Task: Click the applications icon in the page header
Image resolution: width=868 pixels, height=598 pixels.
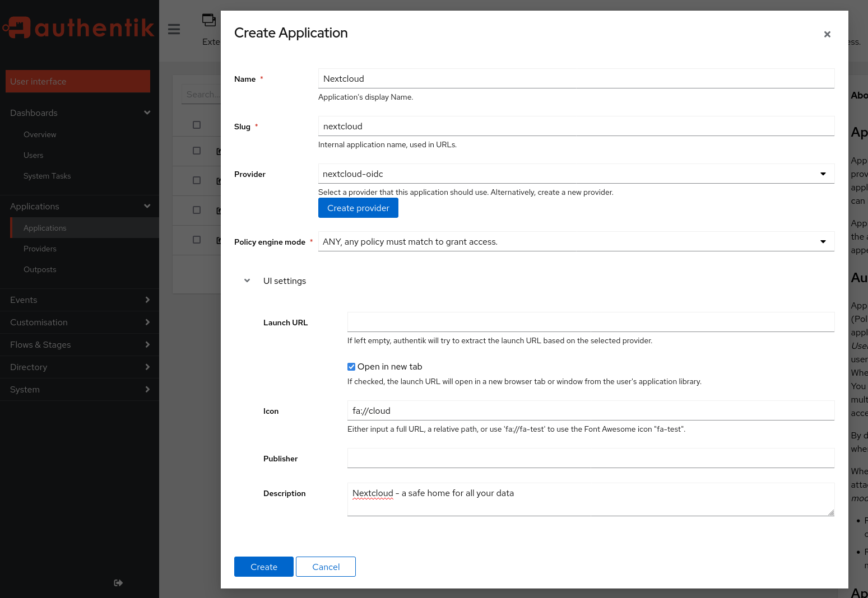Action: click(x=209, y=20)
